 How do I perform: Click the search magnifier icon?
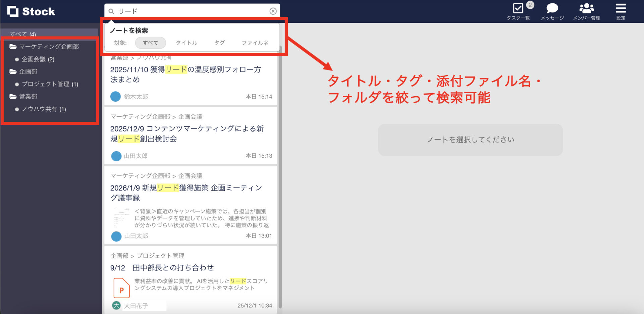[111, 11]
